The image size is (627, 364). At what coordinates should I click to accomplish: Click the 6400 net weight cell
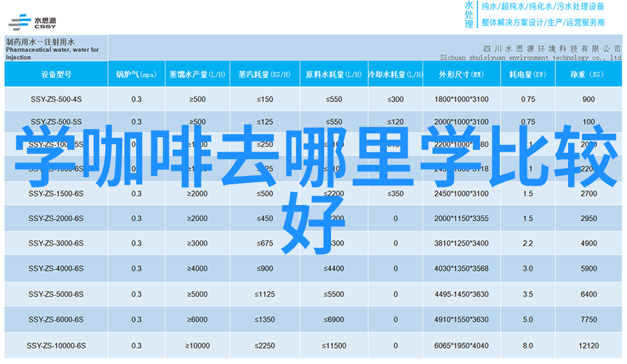pos(589,294)
